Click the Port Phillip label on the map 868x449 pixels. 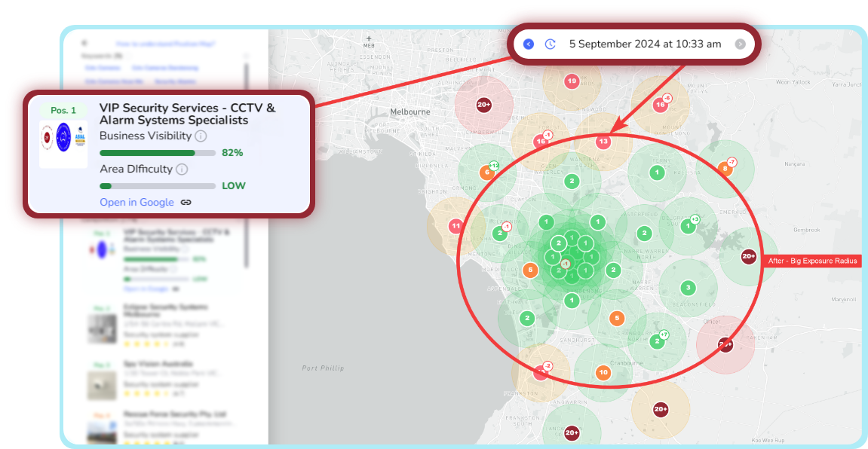(324, 368)
